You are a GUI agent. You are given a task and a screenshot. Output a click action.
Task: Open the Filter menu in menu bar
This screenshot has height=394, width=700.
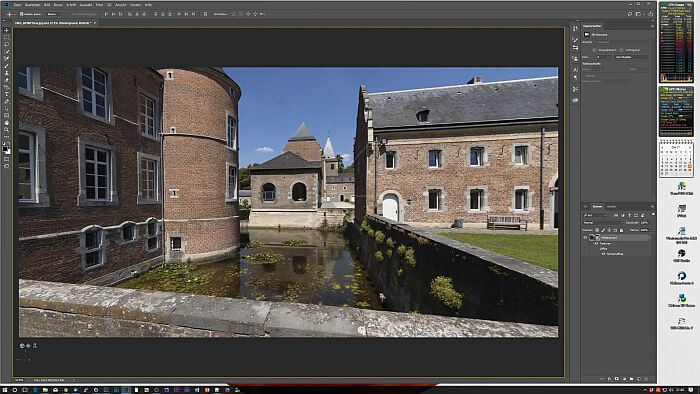[x=99, y=5]
